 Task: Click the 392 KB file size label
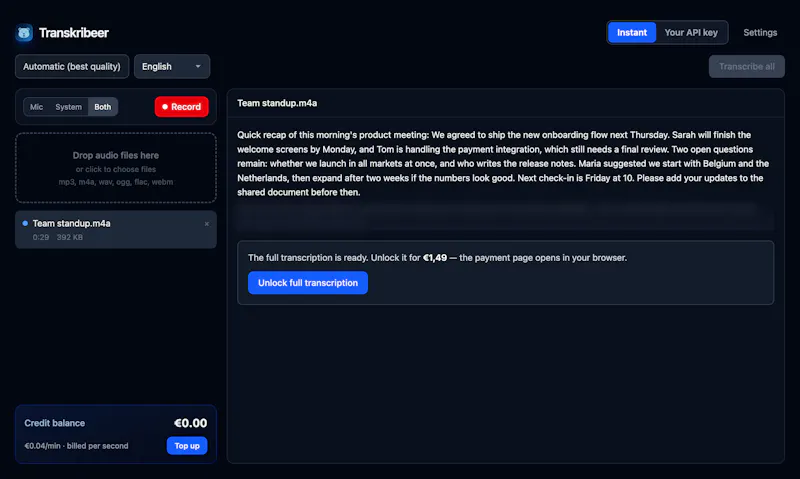click(70, 237)
